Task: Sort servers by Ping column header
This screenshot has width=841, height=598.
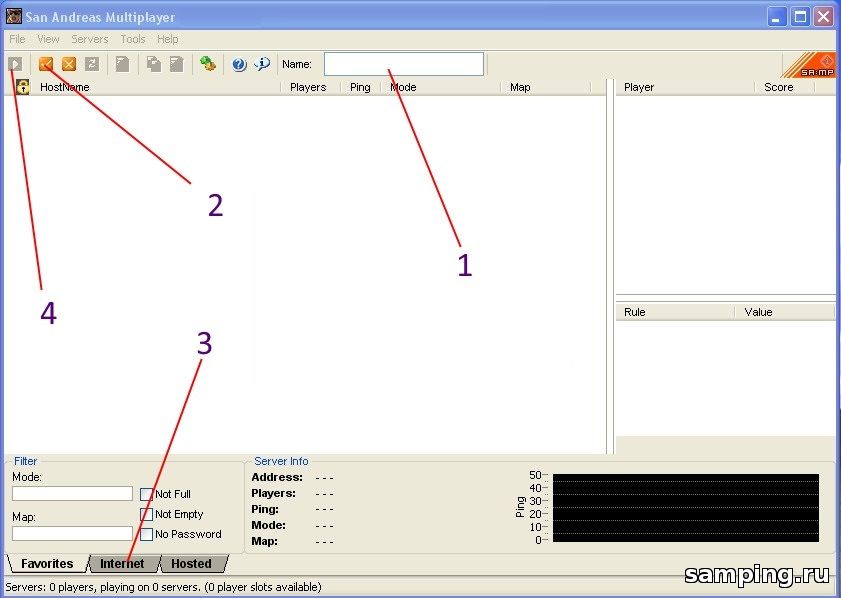Action: (x=360, y=87)
